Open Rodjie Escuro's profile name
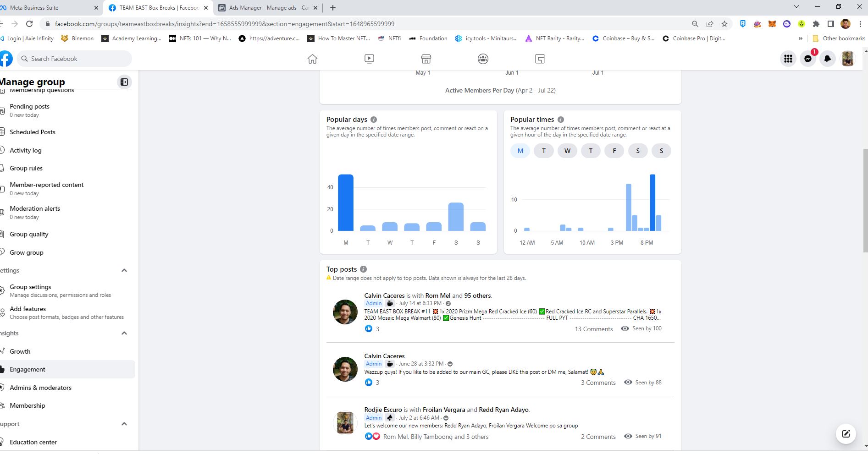Screen dimensions: 868x454 [383, 410]
